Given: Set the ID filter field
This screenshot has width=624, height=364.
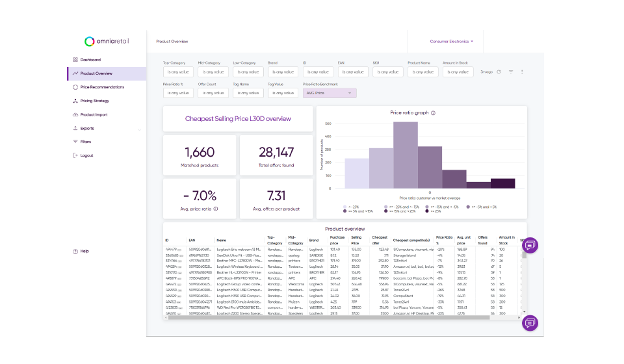Looking at the screenshot, I should [x=318, y=72].
